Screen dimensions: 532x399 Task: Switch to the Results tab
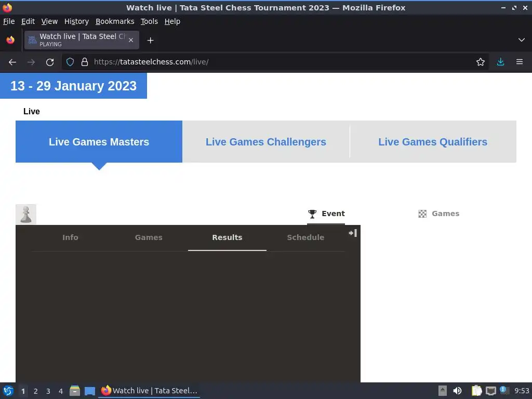[227, 237]
